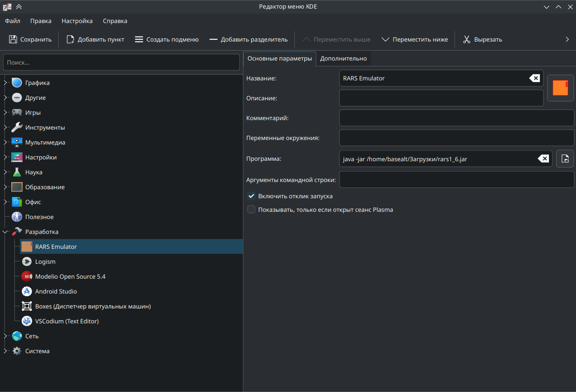Image resolution: width=576 pixels, height=392 pixels.
Task: Click the Наука flask icon
Action: point(17,172)
